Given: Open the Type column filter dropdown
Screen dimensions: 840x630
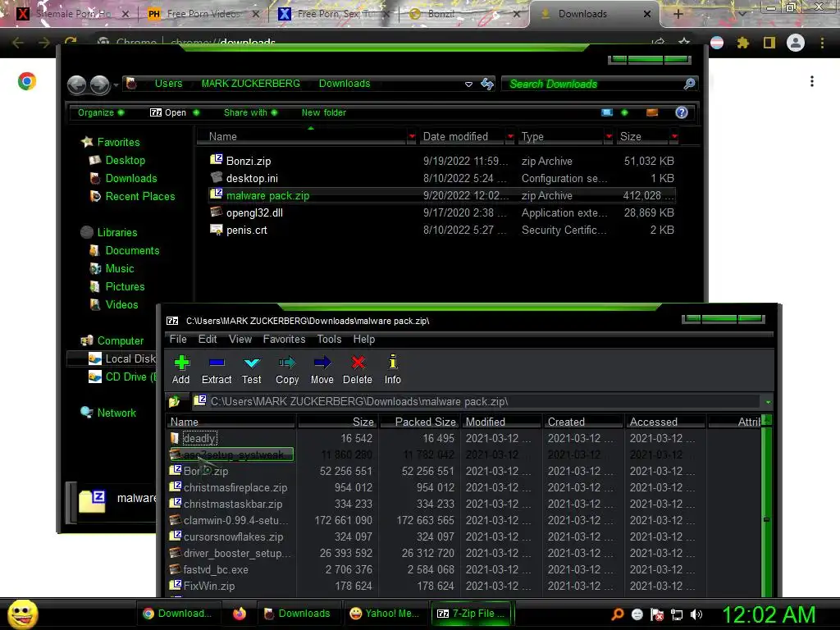Looking at the screenshot, I should [609, 137].
